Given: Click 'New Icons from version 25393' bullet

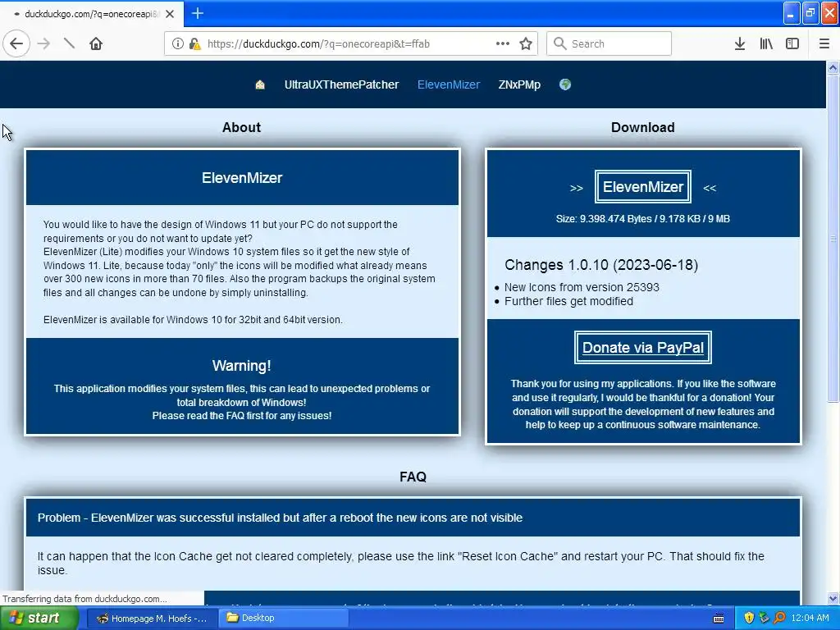Looking at the screenshot, I should pyautogui.click(x=582, y=287).
